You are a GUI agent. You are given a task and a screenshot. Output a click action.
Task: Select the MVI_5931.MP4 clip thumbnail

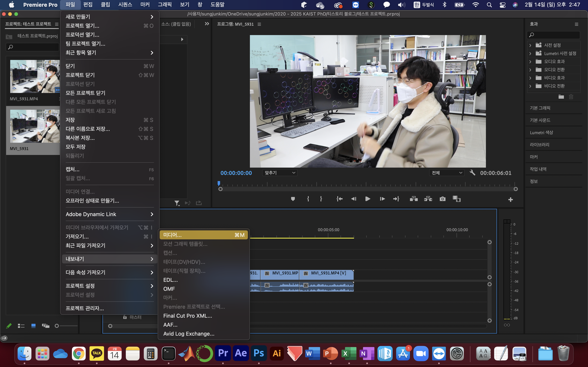(x=35, y=76)
